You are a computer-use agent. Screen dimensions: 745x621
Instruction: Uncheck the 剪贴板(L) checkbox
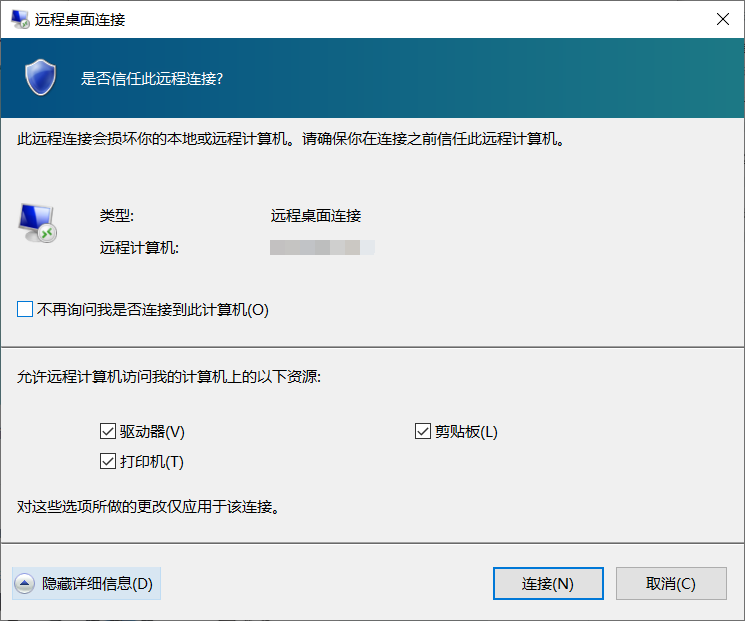tap(423, 431)
